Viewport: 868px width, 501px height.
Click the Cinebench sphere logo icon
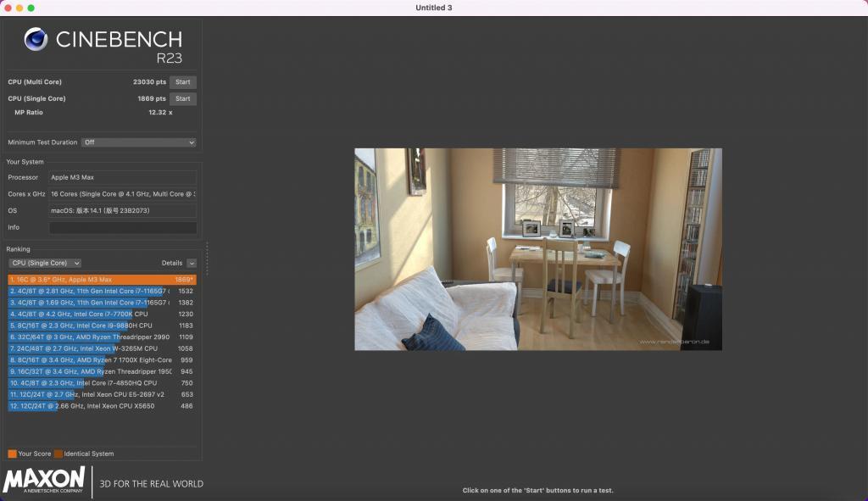click(x=36, y=39)
